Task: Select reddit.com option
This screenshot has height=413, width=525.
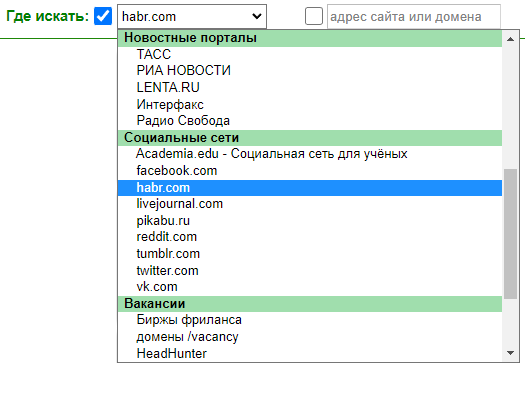Action: pos(310,237)
